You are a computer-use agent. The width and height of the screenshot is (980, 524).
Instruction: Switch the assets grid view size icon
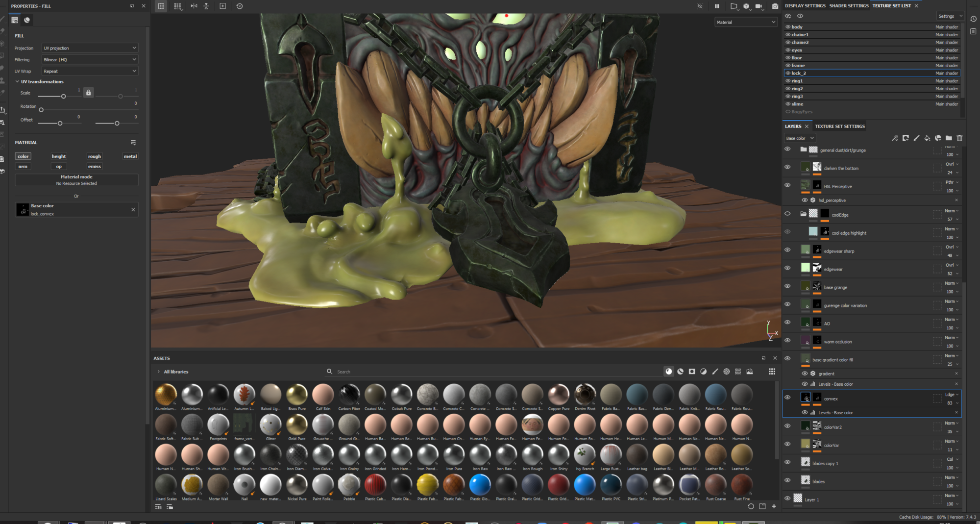(x=772, y=372)
